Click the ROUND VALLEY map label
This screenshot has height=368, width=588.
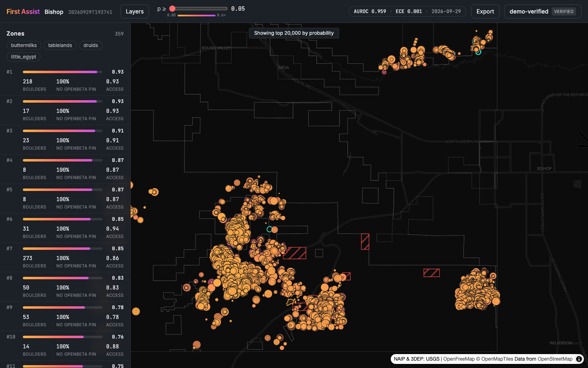point(216,48)
